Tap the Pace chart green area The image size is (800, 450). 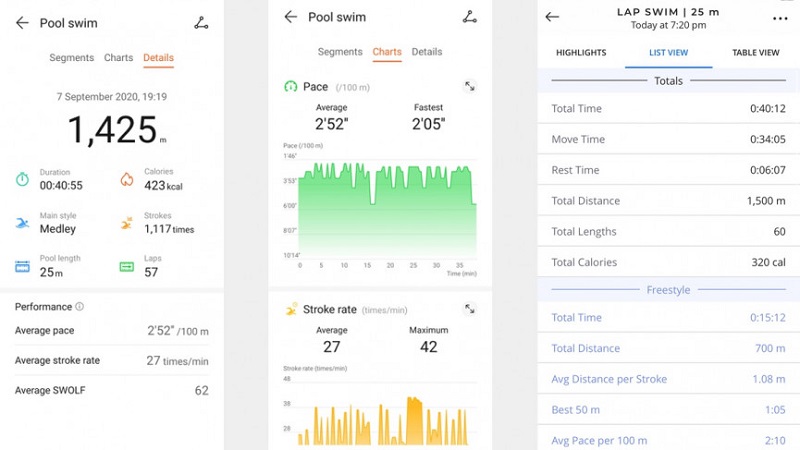387,209
